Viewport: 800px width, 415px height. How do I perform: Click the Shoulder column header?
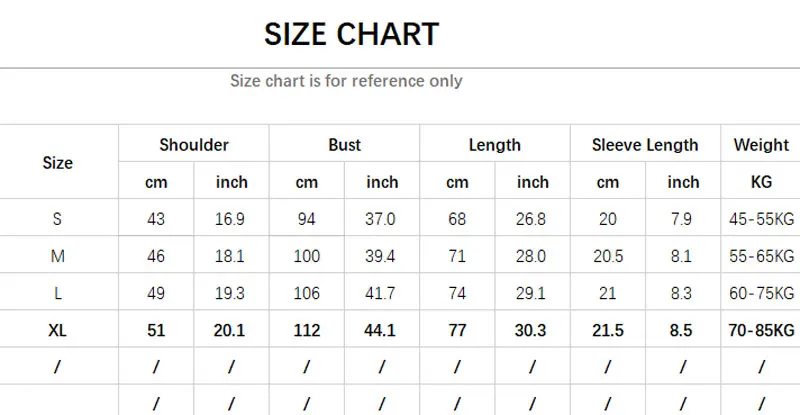(x=194, y=145)
